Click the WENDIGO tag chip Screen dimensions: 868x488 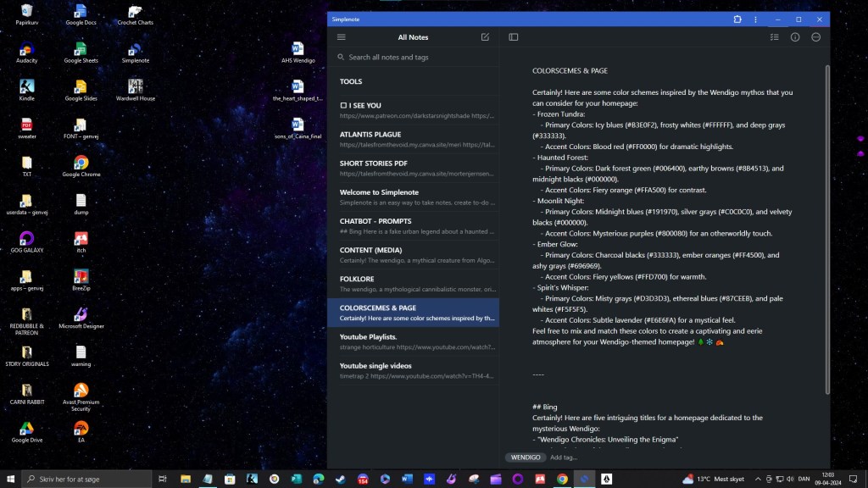coord(525,457)
